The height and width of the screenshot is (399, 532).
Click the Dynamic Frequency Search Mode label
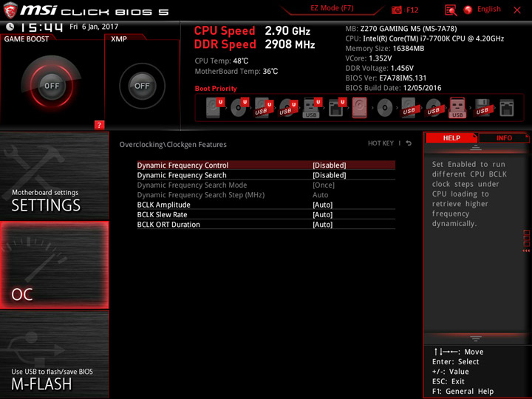coord(191,185)
